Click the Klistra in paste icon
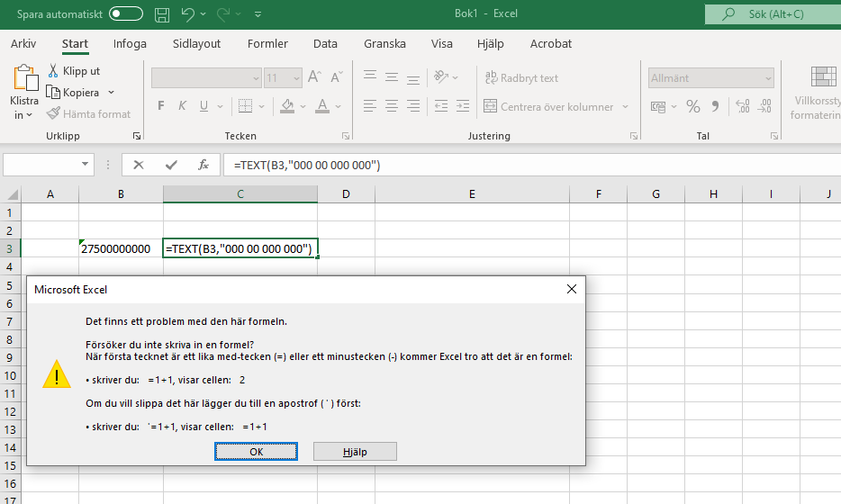The width and height of the screenshot is (841, 504). pos(25,78)
